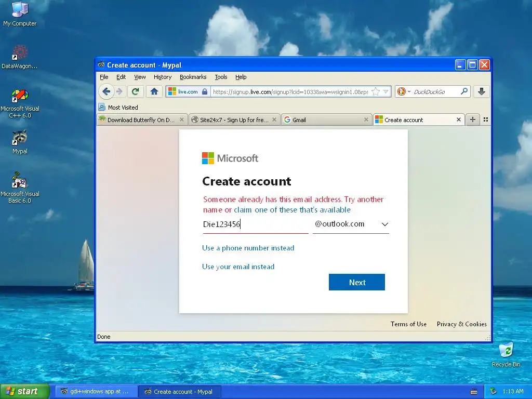Click the system tray notification icon
This screenshot has width=532, height=399.
click(494, 392)
